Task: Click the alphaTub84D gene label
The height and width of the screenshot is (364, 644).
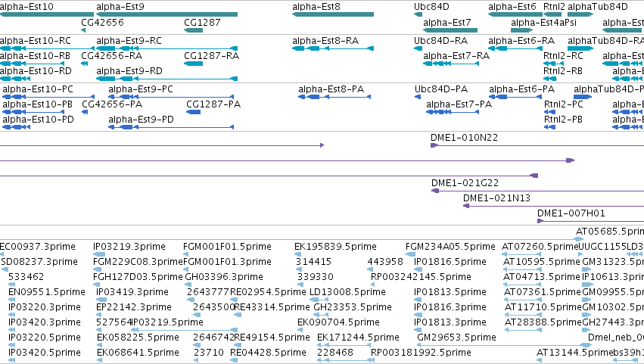Action: tap(598, 7)
